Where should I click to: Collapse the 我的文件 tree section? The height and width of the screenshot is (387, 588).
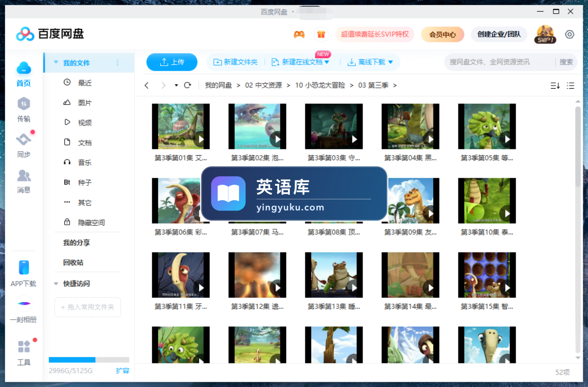[x=56, y=63]
